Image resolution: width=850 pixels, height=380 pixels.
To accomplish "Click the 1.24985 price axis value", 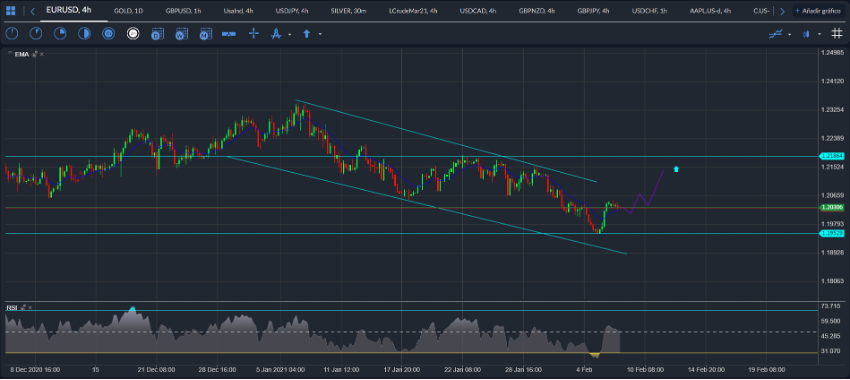I will pyautogui.click(x=832, y=53).
